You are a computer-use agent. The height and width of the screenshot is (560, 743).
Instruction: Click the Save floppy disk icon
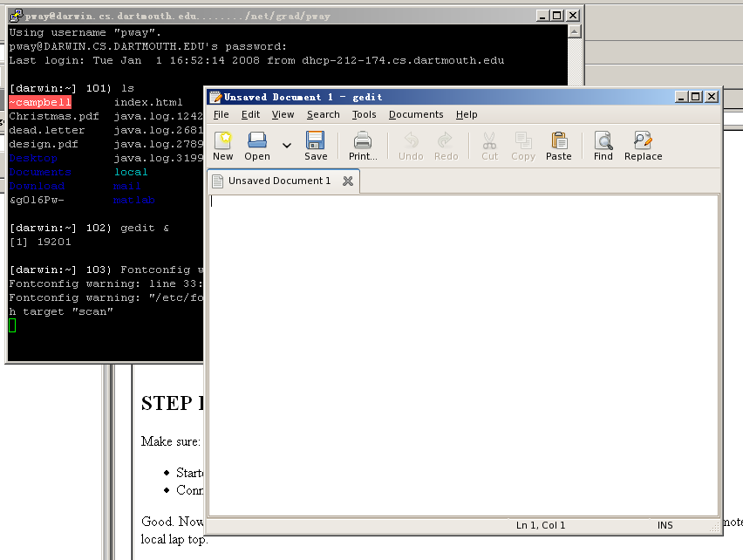[x=316, y=145]
